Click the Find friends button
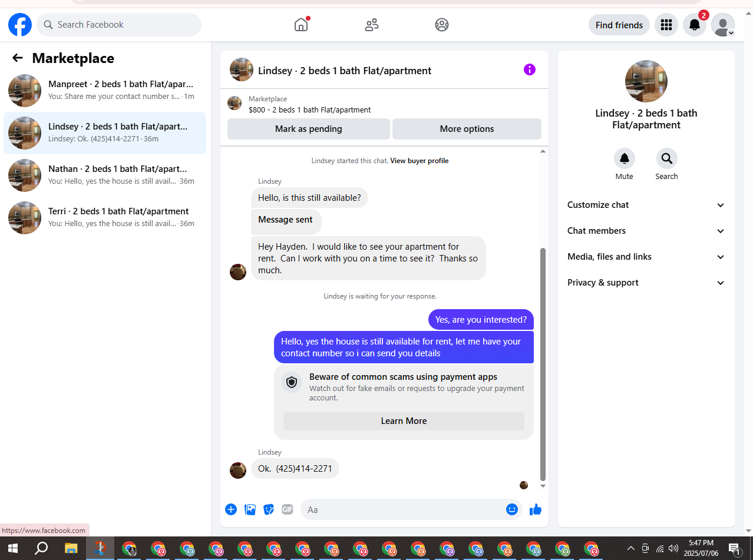The width and height of the screenshot is (753, 560). (x=619, y=25)
